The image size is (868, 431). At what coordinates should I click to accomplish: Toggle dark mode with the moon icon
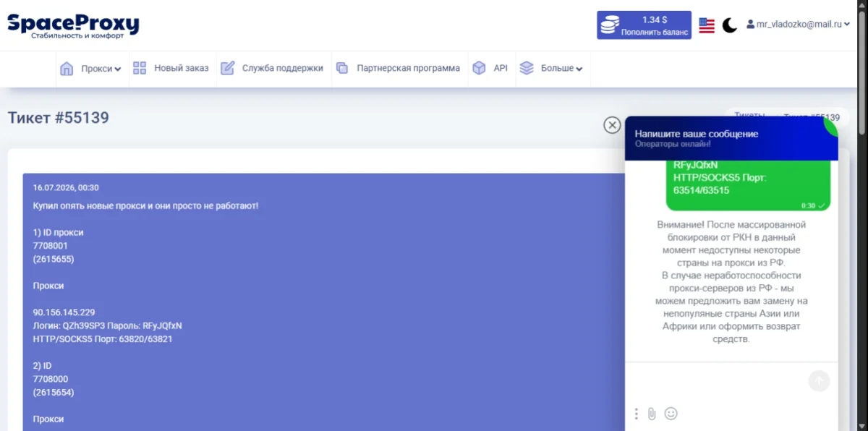pyautogui.click(x=730, y=25)
